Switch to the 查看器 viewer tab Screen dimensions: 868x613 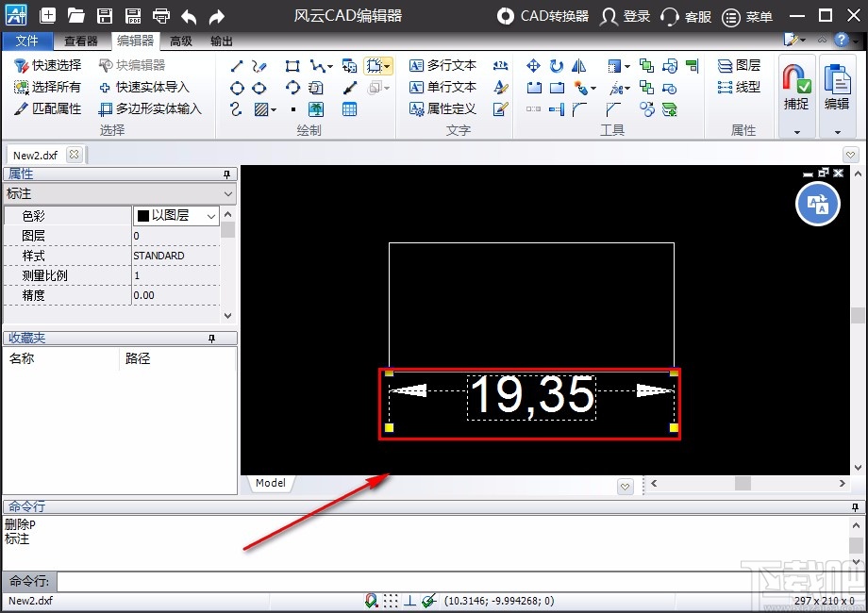(x=81, y=41)
